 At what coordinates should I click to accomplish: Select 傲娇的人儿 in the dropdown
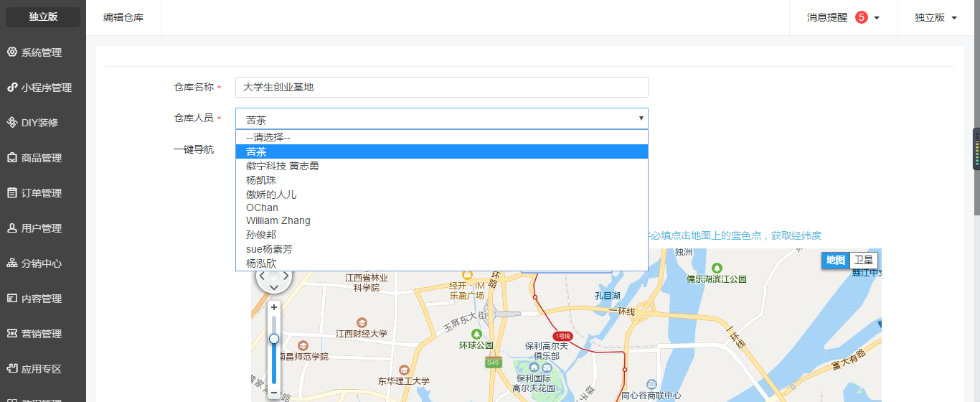tap(442, 194)
